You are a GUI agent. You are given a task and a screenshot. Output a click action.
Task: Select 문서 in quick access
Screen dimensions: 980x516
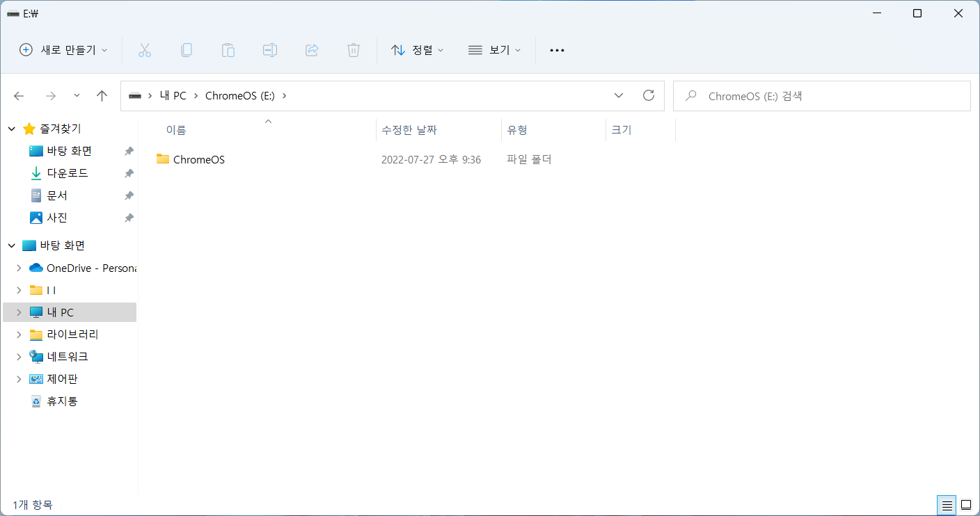tap(57, 195)
